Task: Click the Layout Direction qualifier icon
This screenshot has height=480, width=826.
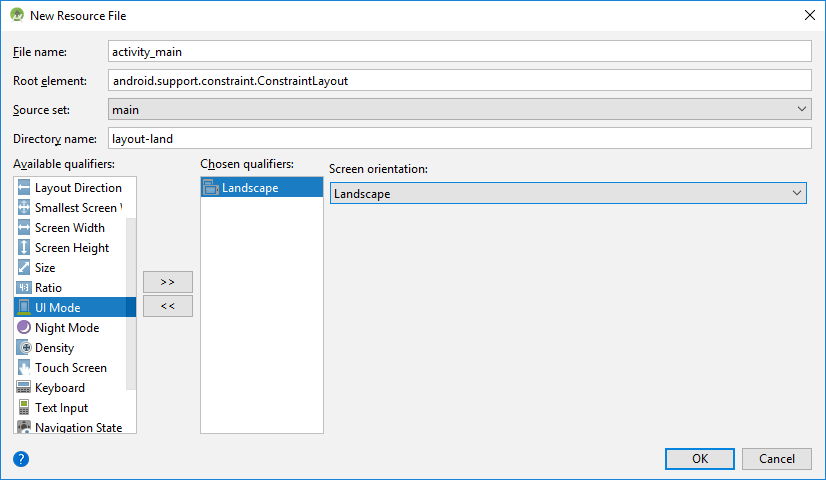Action: coord(24,188)
